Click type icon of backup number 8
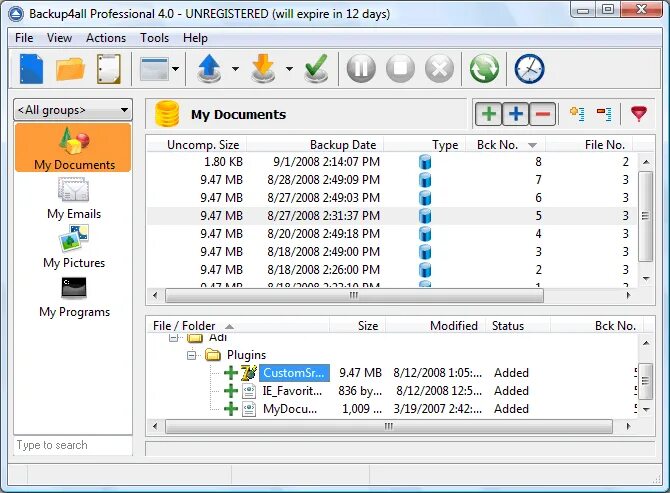This screenshot has height=493, width=670. (425, 162)
